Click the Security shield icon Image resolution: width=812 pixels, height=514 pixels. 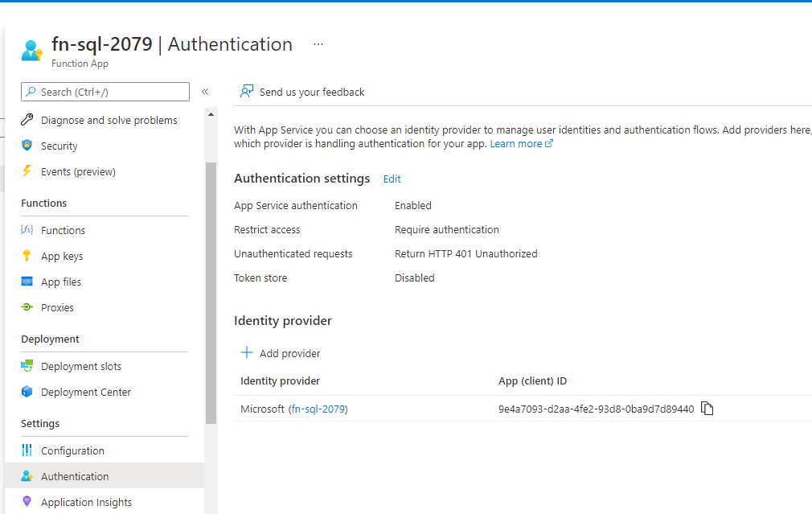27,146
